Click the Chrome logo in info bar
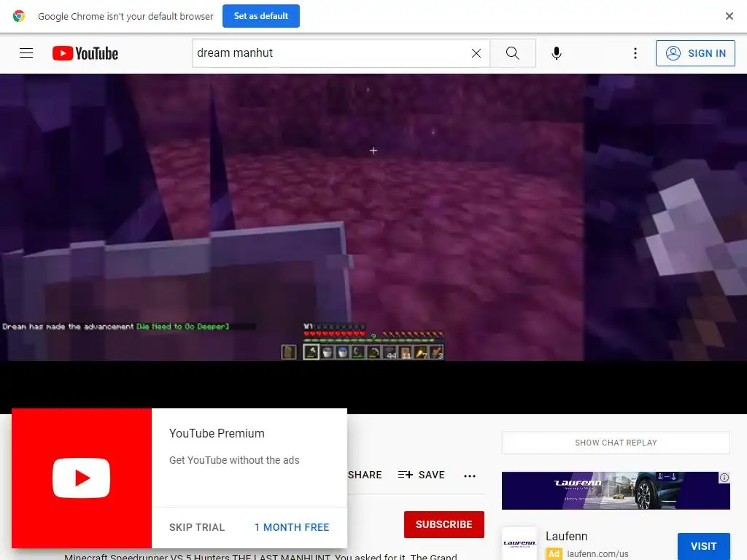Image resolution: width=747 pixels, height=560 pixels. (18, 16)
